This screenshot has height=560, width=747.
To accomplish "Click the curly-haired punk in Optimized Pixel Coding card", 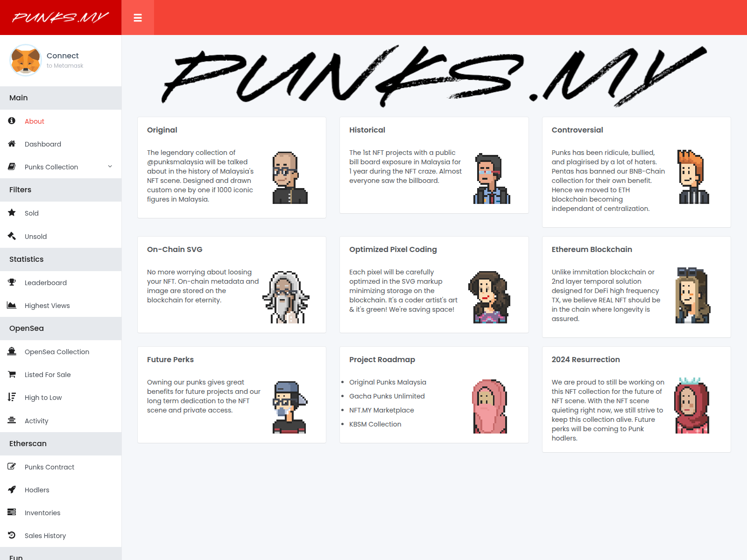I will tap(490, 297).
